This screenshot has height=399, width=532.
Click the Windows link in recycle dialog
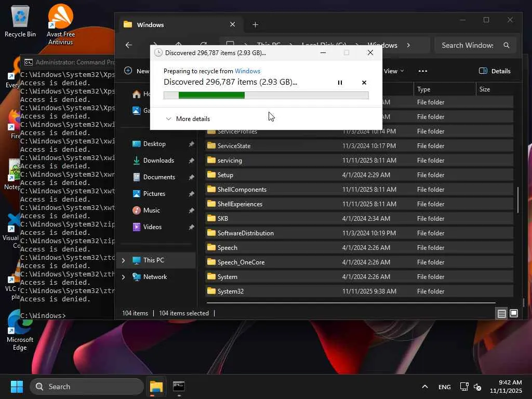pyautogui.click(x=247, y=71)
